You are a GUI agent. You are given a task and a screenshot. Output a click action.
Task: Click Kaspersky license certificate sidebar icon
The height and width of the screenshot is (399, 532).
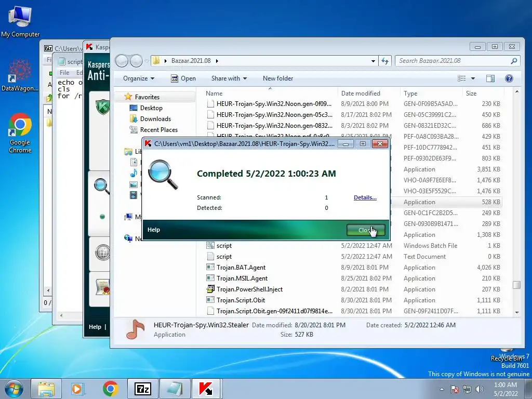click(103, 287)
